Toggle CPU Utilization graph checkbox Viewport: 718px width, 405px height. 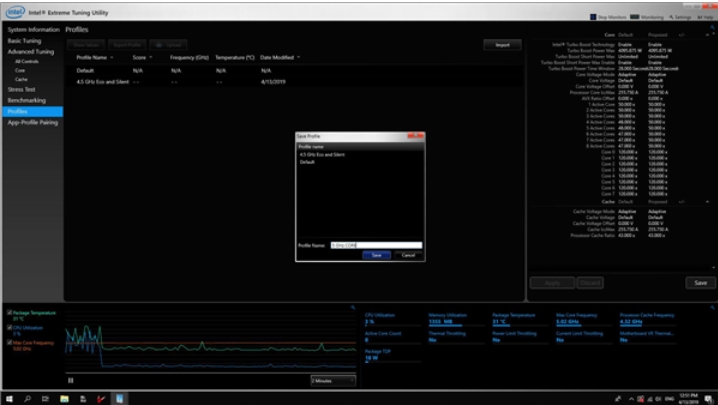(10, 328)
